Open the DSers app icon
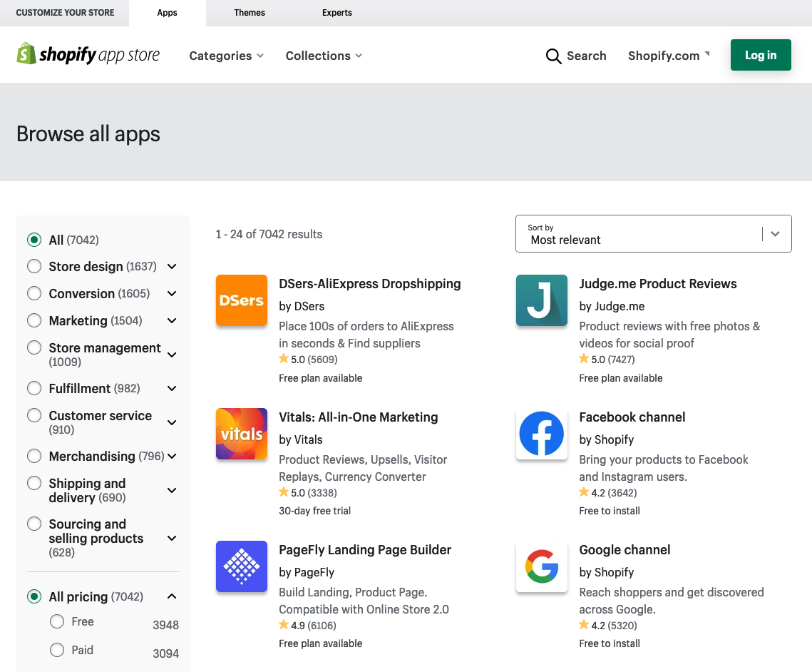This screenshot has width=812, height=672. [x=242, y=300]
